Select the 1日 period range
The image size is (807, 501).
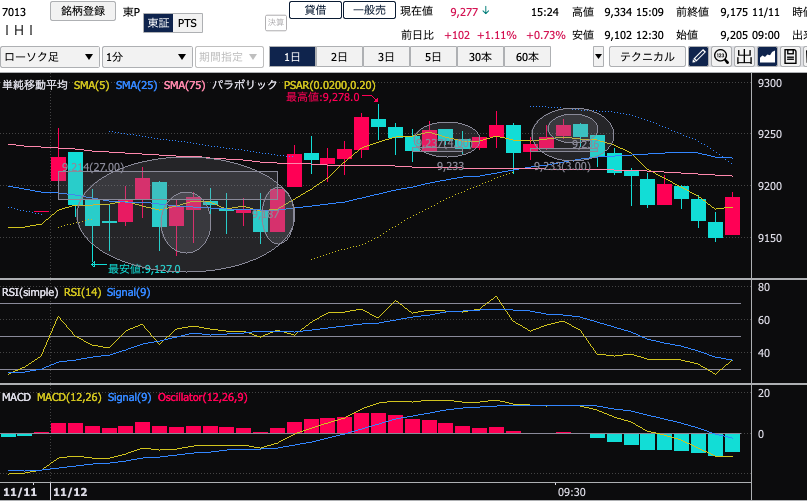294,57
